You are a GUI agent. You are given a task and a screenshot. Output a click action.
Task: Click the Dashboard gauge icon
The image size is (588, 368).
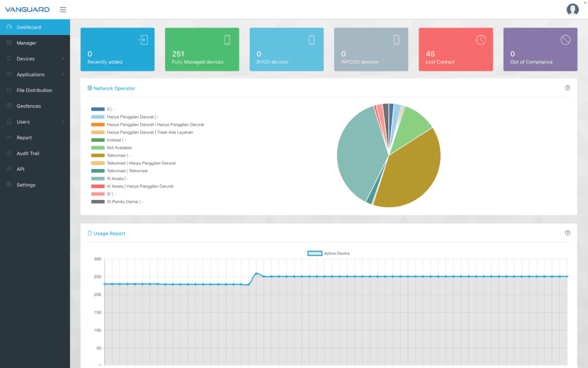pyautogui.click(x=9, y=27)
